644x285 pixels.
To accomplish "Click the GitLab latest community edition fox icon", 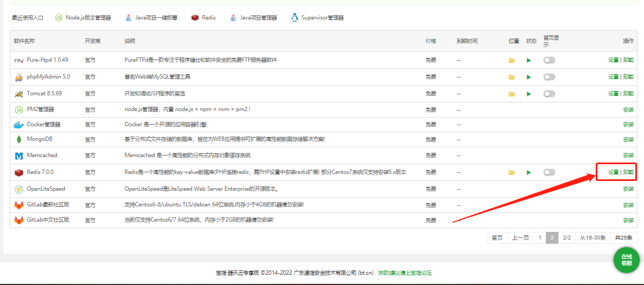I will click(x=19, y=205).
